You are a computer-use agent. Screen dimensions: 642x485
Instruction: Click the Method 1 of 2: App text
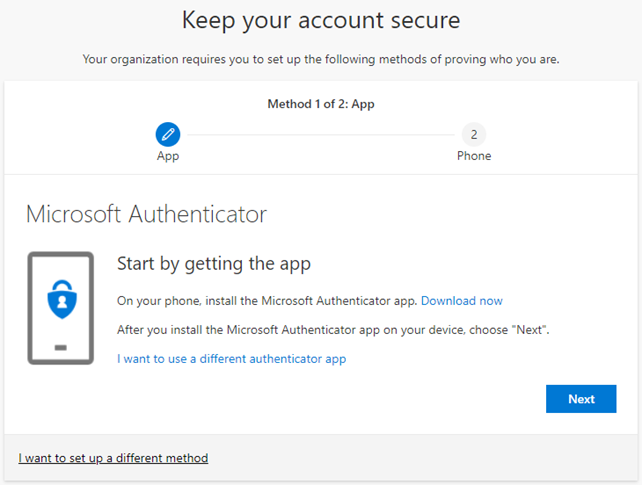pyautogui.click(x=320, y=104)
